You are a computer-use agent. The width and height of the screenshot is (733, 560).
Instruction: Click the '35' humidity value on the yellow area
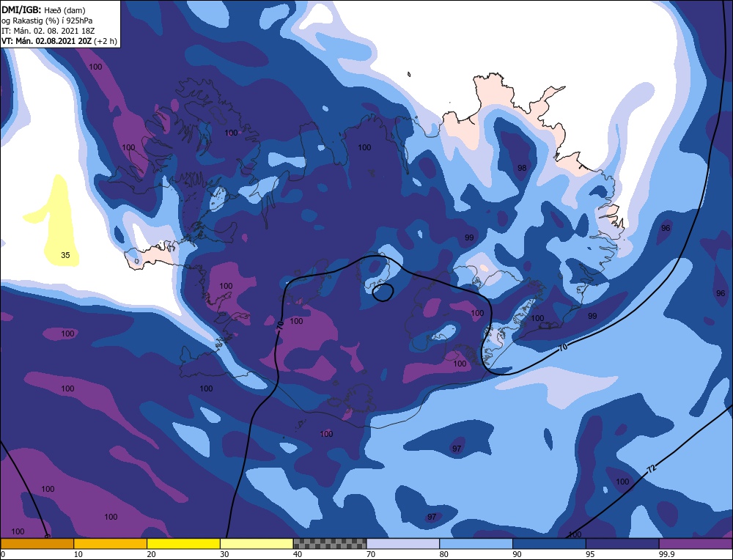click(65, 255)
